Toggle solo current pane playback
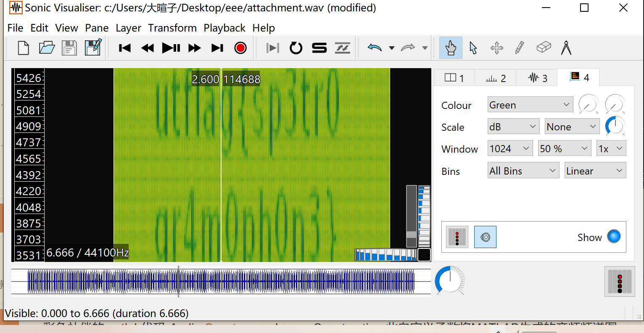Screen dimensions: 644x333 pos(319,48)
